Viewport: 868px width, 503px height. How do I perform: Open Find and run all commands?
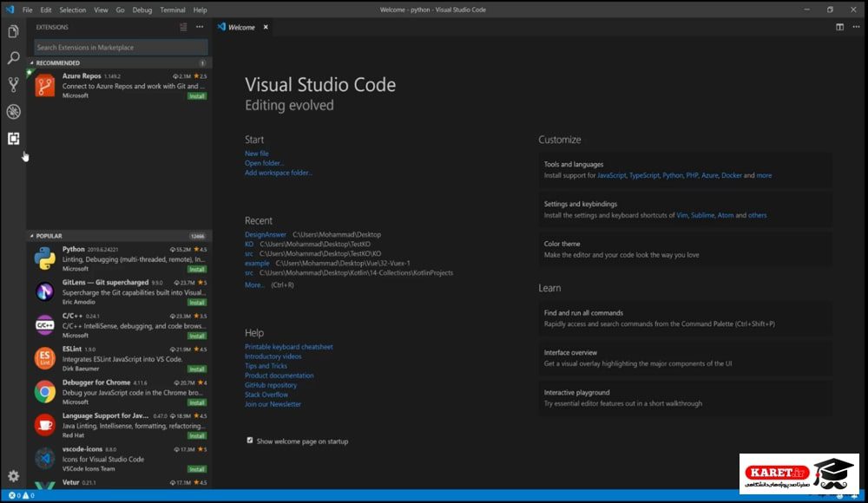pos(685,318)
